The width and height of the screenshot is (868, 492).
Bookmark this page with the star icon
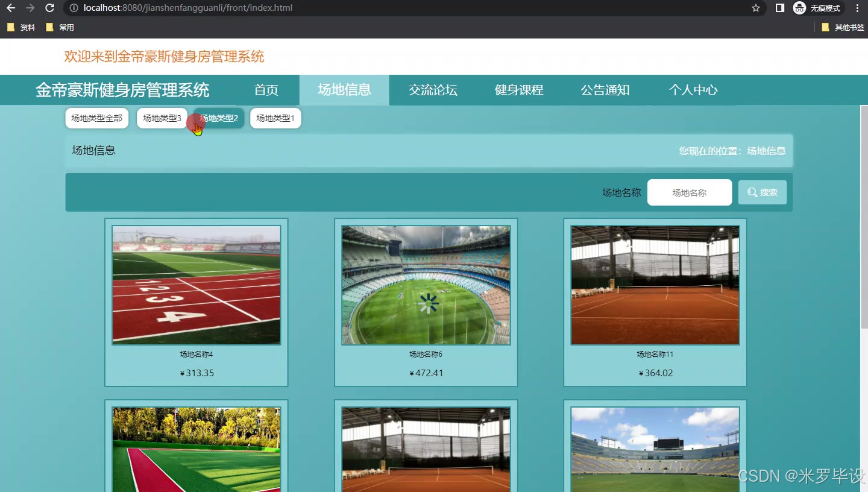756,8
